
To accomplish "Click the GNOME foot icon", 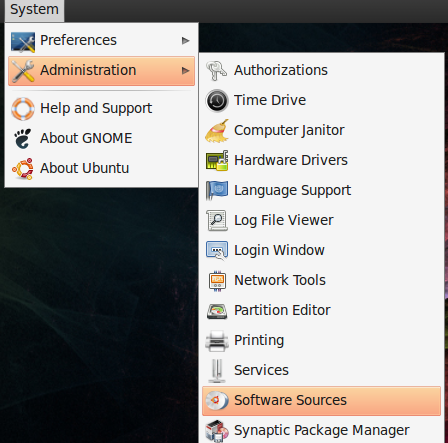I will click(x=23, y=138).
